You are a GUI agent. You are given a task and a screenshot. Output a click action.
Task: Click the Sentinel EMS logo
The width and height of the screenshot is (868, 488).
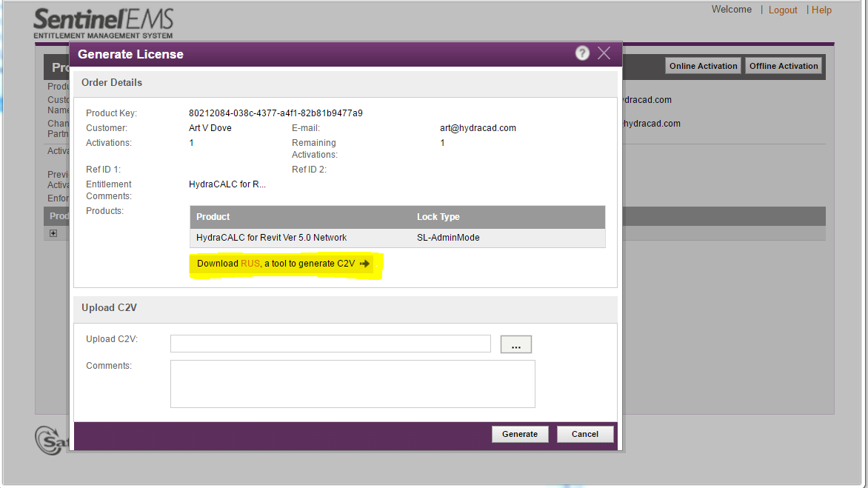[x=104, y=23]
